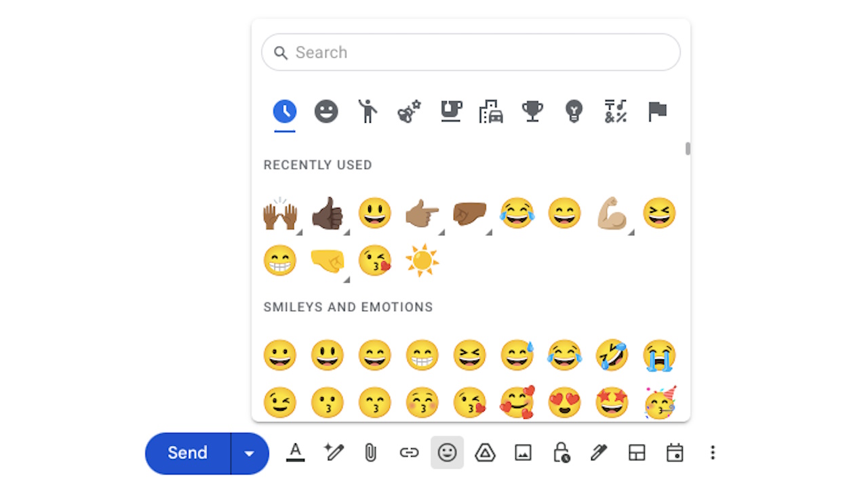Open formatting options text icon
Image resolution: width=868 pixels, height=488 pixels.
[x=295, y=453]
